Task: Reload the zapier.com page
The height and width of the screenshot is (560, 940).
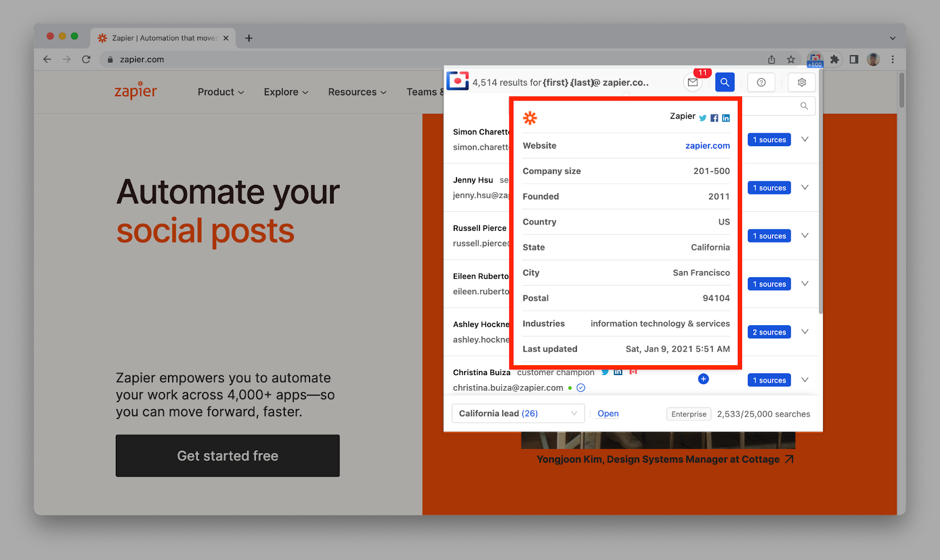Action: (x=86, y=59)
